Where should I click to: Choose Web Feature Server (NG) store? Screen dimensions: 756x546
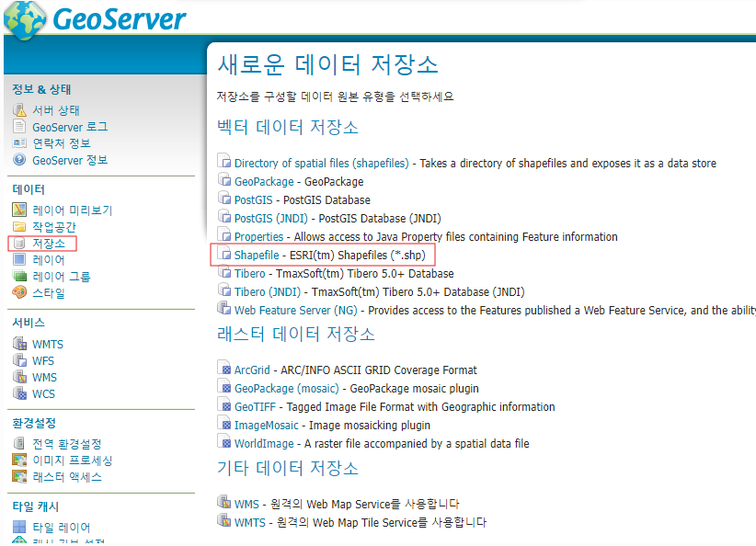coord(296,310)
